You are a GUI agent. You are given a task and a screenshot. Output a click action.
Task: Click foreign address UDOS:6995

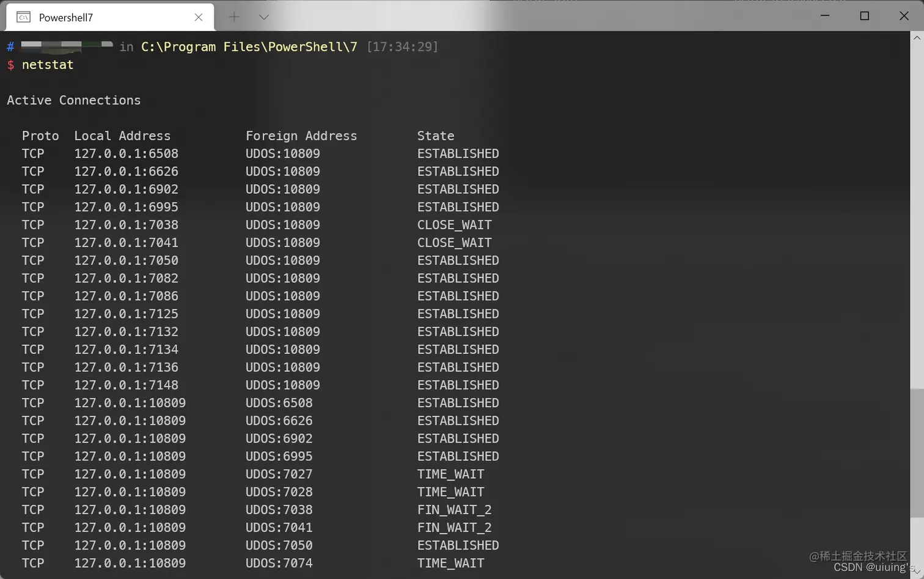(279, 456)
